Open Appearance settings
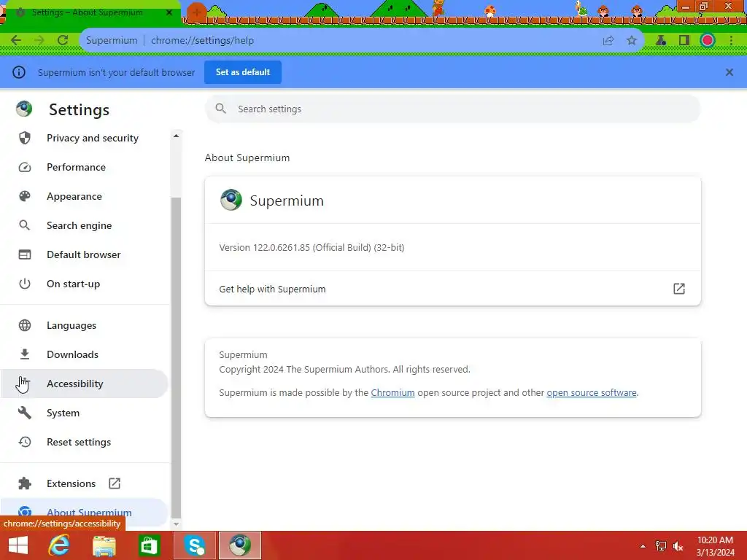This screenshot has width=747, height=560. pos(85,196)
